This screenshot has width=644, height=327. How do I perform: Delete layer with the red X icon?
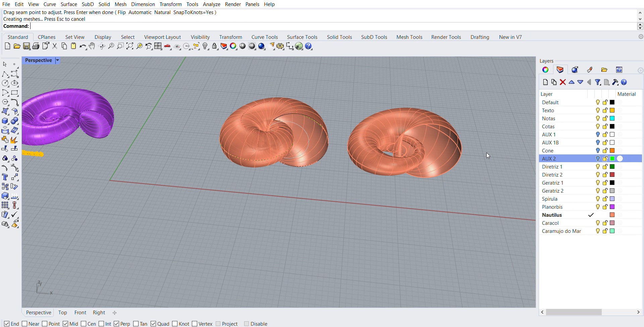563,82
